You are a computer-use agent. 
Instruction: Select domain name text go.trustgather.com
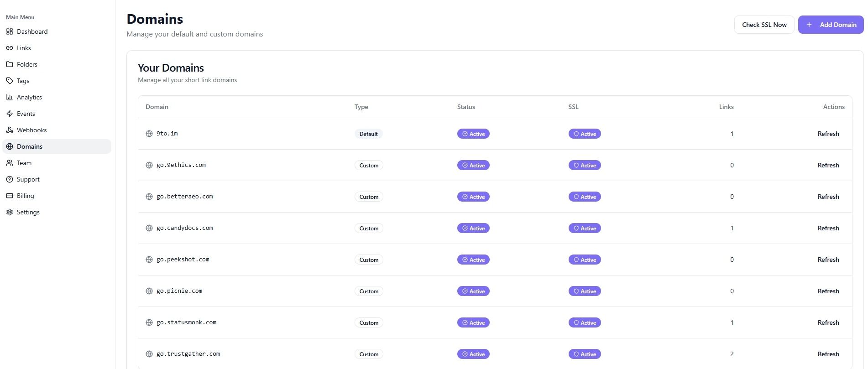pos(188,354)
